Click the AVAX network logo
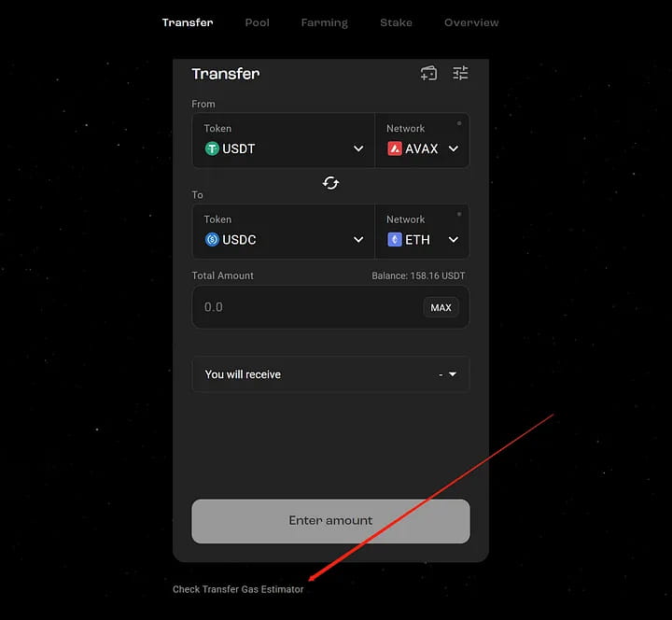 (395, 148)
